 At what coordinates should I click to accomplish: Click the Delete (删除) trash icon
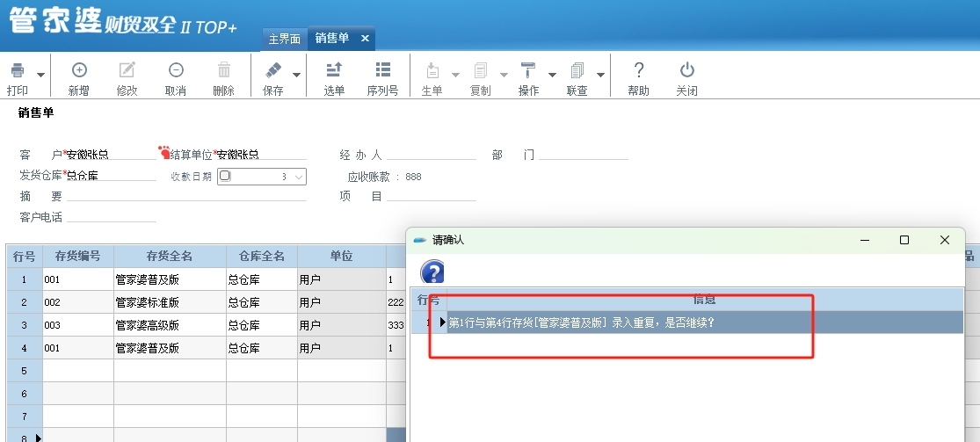(224, 70)
